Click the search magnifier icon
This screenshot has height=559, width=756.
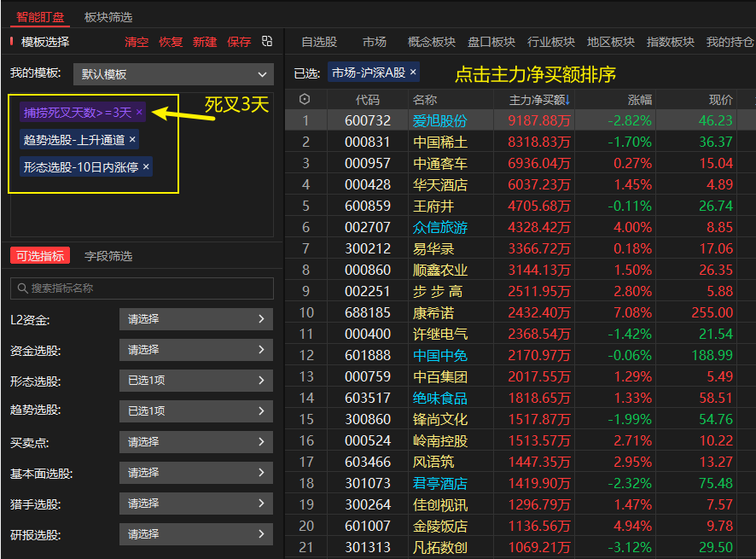pos(22,288)
